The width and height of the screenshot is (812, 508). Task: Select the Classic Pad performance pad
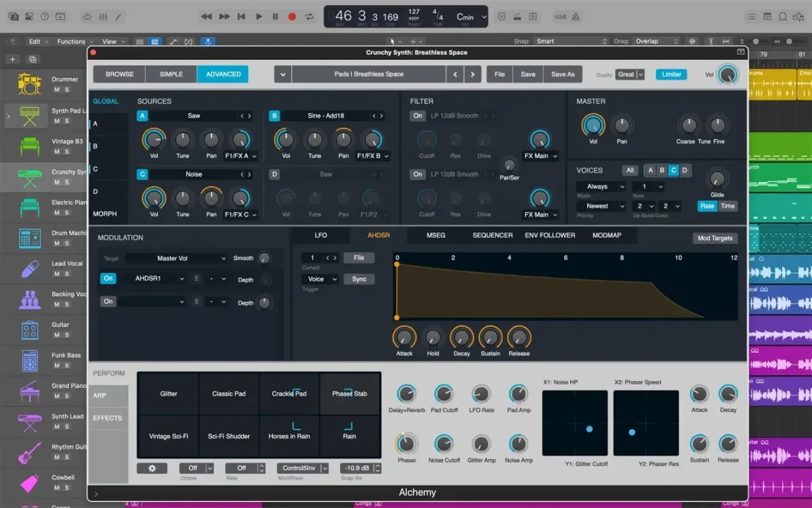tap(229, 394)
